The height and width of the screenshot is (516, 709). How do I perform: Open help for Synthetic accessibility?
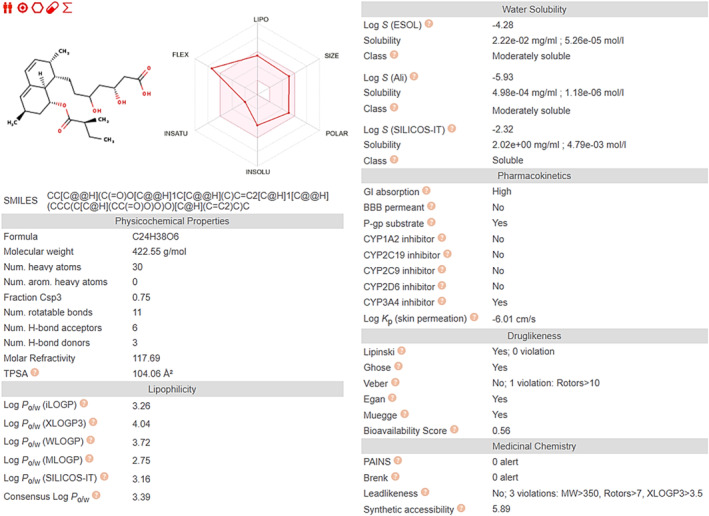pos(459,507)
